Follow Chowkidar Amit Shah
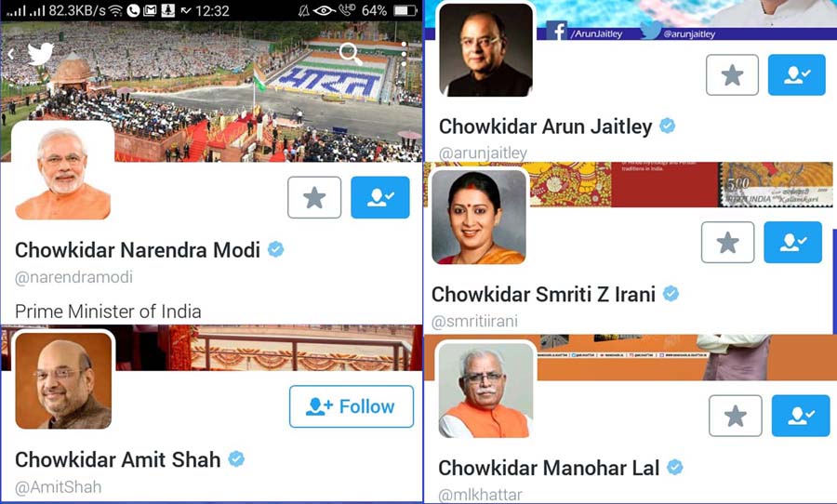This screenshot has height=504, width=837. click(352, 406)
